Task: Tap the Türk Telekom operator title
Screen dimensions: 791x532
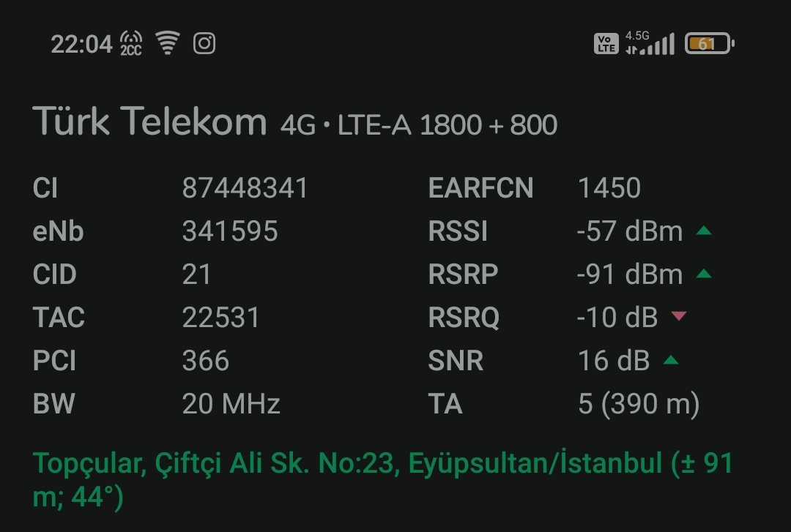Action: coord(149,121)
